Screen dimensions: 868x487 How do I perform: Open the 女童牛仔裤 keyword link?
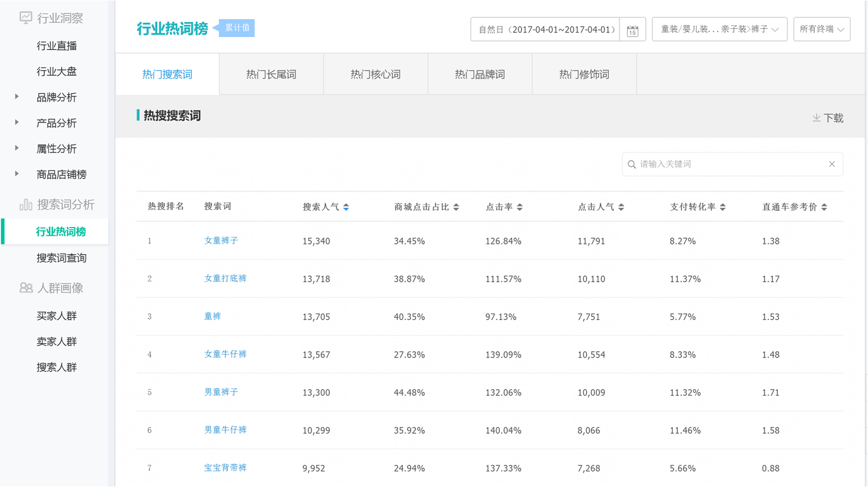(x=225, y=354)
